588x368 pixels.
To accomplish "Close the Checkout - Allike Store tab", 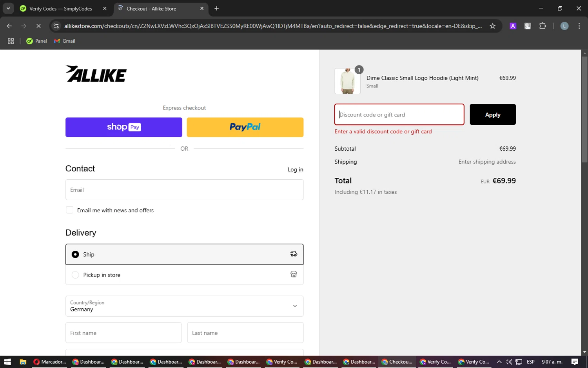I will 202,8.
